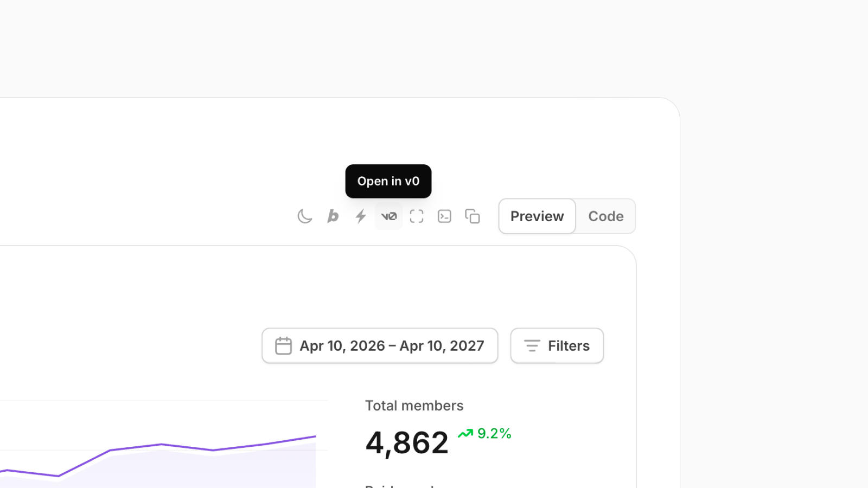Copy code using the copy icon
The height and width of the screenshot is (488, 868).
(473, 216)
